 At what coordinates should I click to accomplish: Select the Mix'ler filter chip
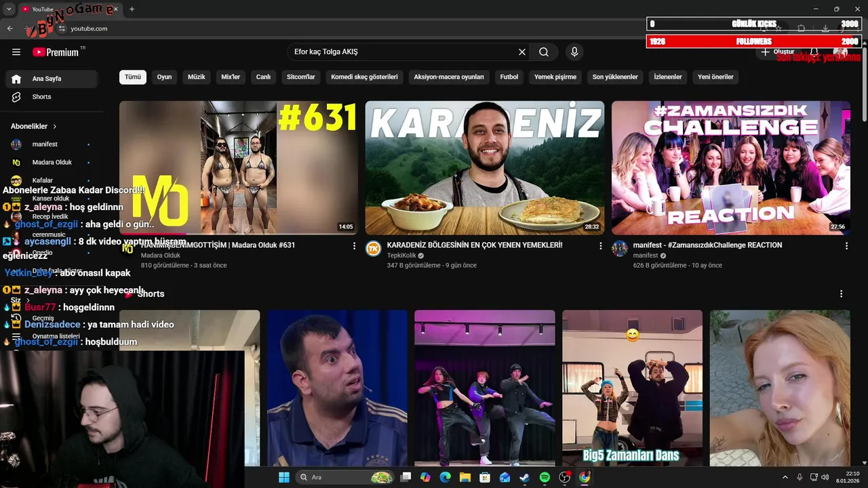point(231,77)
